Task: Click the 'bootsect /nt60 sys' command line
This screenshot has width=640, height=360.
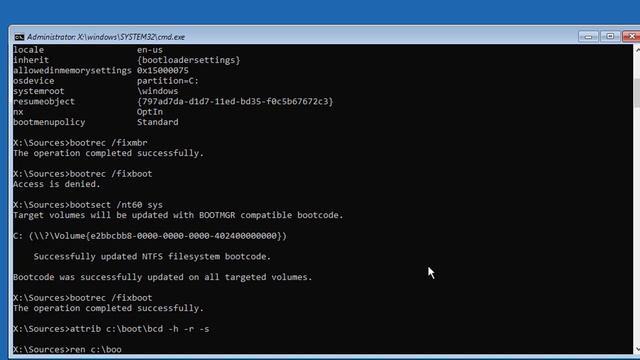Action: (88, 204)
